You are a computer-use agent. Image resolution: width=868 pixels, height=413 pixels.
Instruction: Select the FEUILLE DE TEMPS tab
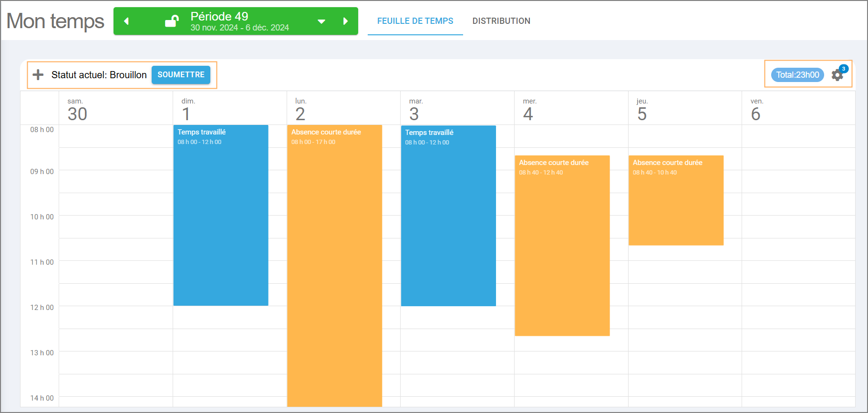pos(415,21)
